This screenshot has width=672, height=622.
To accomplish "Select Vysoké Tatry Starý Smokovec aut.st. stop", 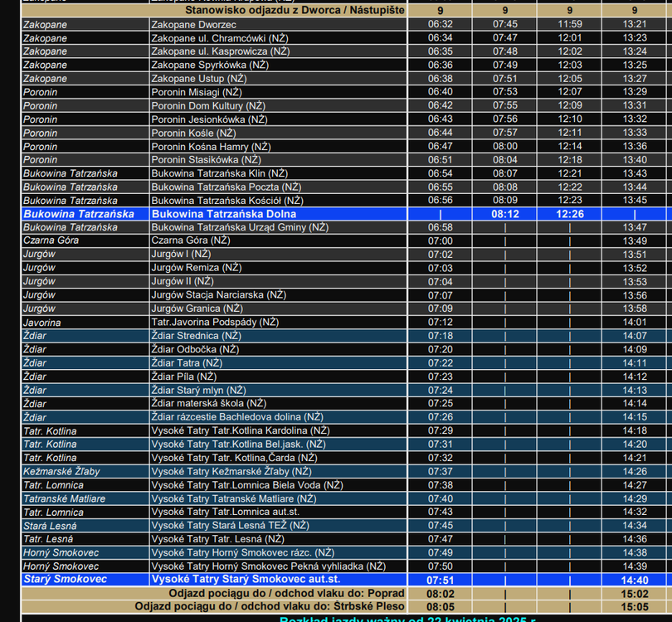I will tap(246, 580).
